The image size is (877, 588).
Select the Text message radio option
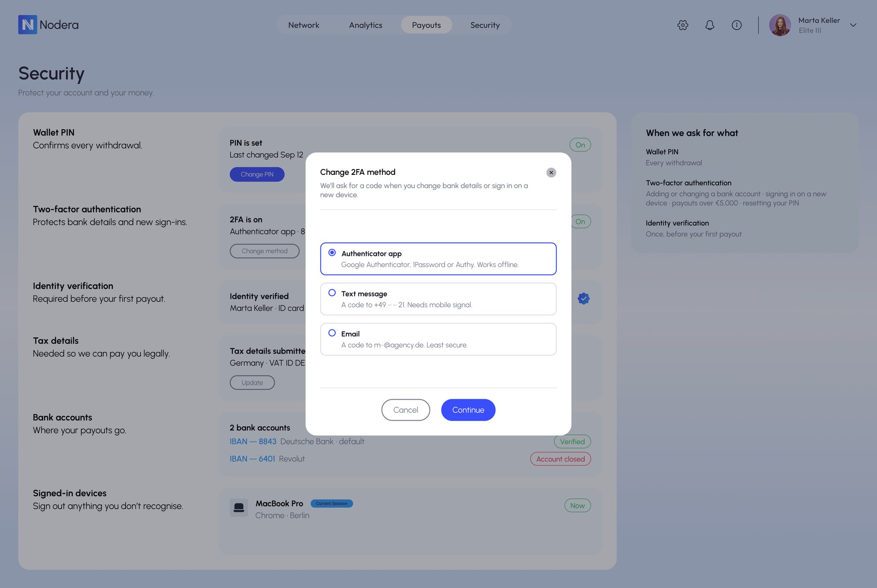pos(438,299)
